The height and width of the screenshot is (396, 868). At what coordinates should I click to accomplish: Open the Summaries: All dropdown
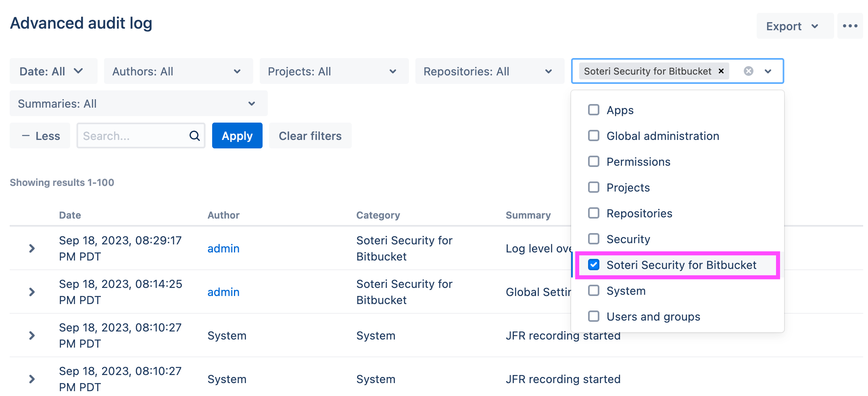point(138,104)
